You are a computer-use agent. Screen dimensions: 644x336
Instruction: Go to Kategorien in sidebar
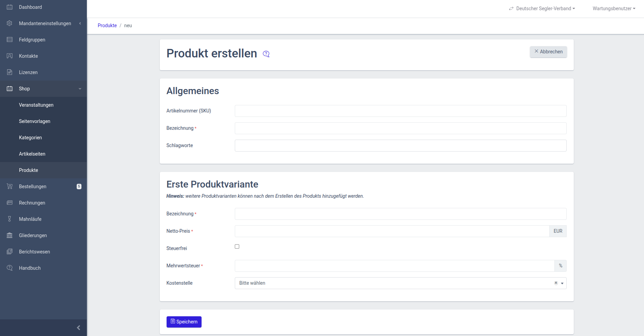pyautogui.click(x=31, y=138)
